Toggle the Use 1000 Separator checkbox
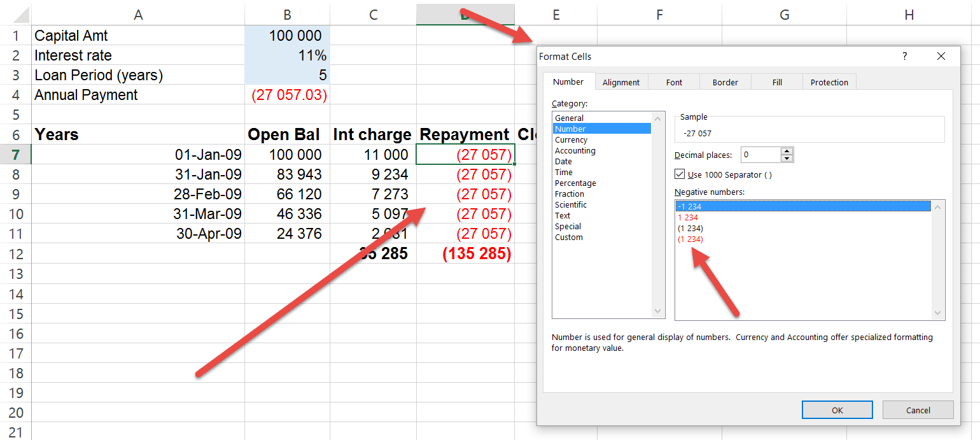This screenshot has height=440, width=980. tap(680, 174)
